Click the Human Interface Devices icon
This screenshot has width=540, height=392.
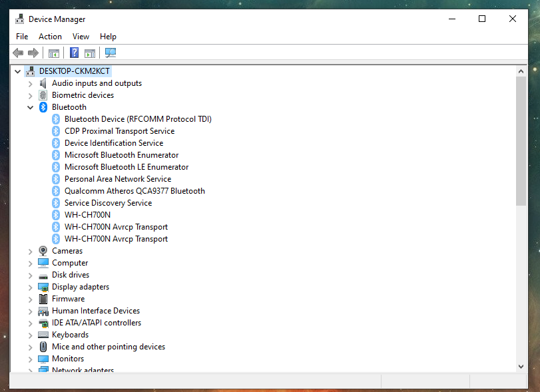click(43, 311)
